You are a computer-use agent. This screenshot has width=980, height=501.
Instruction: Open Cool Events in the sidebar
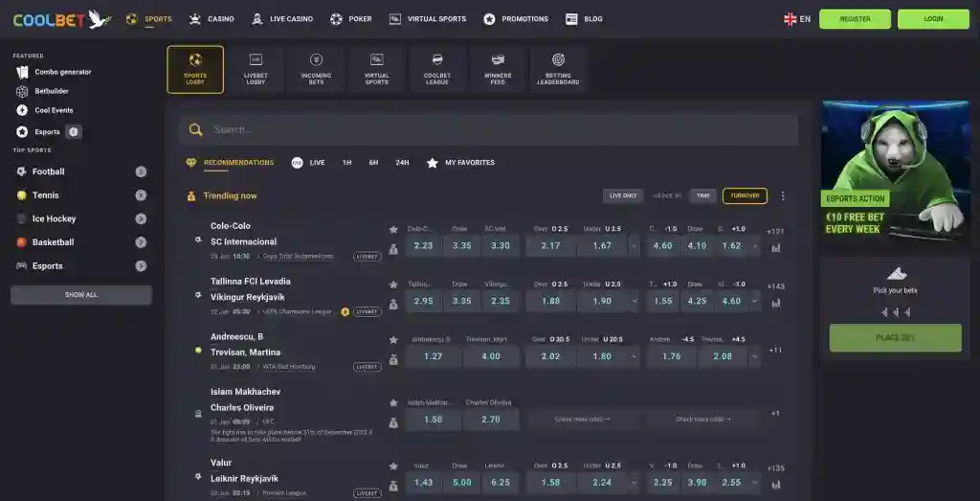click(x=45, y=111)
